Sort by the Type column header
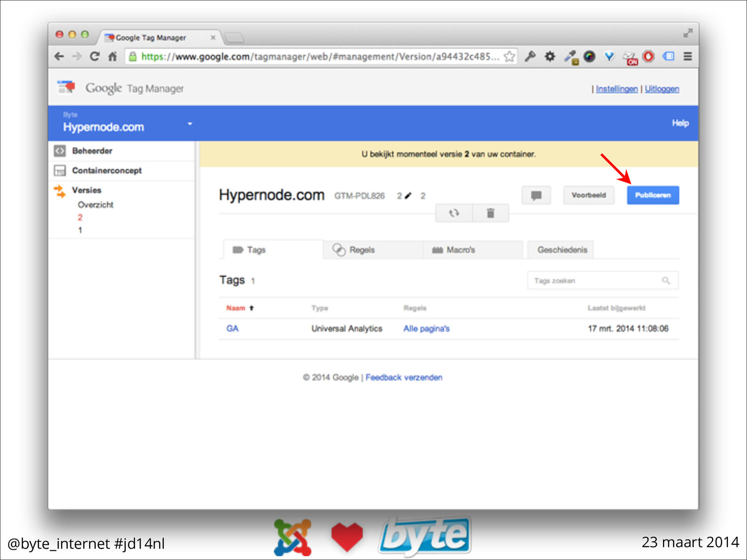This screenshot has width=747, height=560. (320, 308)
